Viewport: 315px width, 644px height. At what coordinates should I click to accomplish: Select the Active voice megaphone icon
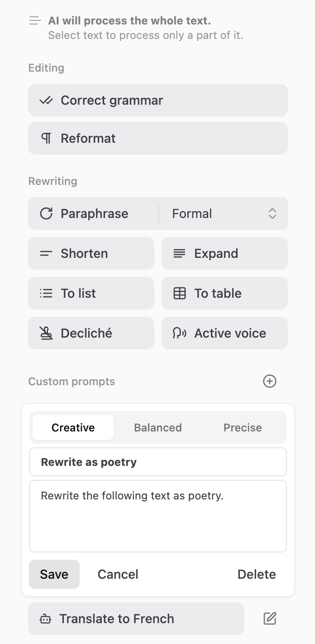(179, 333)
